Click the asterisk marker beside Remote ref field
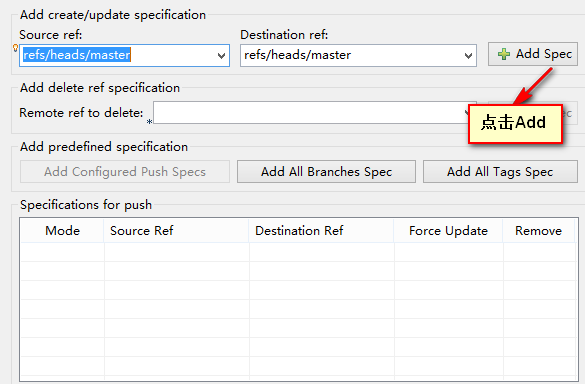Screen dimensions: 585x384 pyautogui.click(x=149, y=122)
